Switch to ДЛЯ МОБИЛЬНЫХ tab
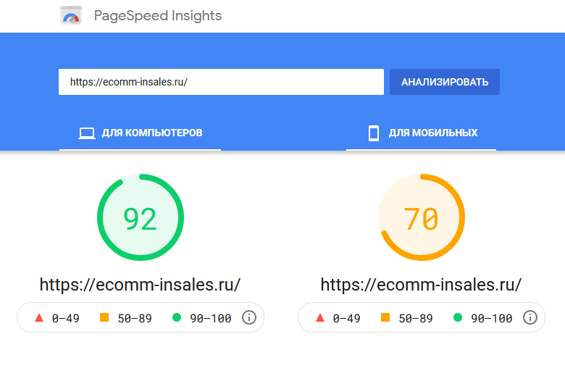The image size is (565, 392). tap(422, 133)
